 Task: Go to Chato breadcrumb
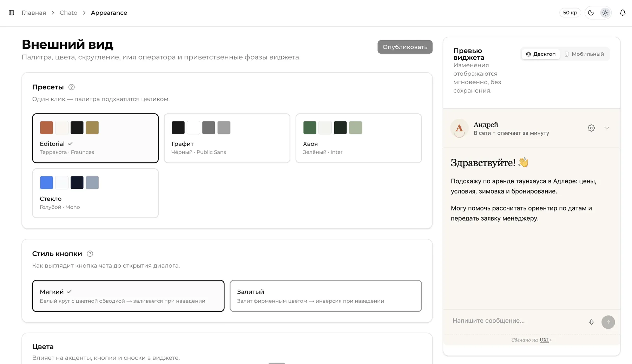pyautogui.click(x=68, y=13)
